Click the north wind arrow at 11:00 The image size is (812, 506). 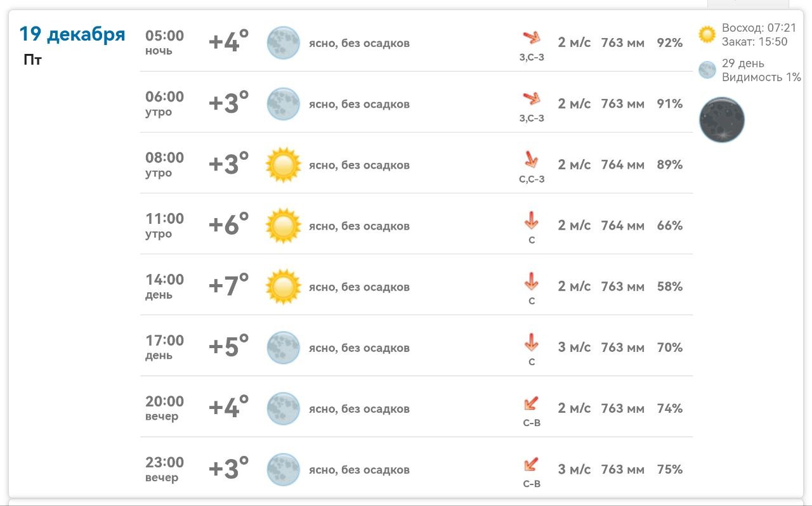pos(531,221)
